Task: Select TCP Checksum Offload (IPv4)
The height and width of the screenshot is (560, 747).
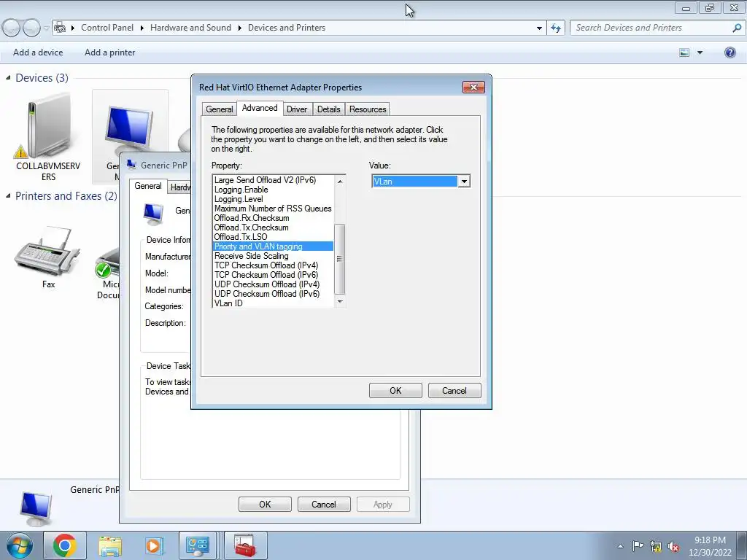Action: tap(273, 265)
